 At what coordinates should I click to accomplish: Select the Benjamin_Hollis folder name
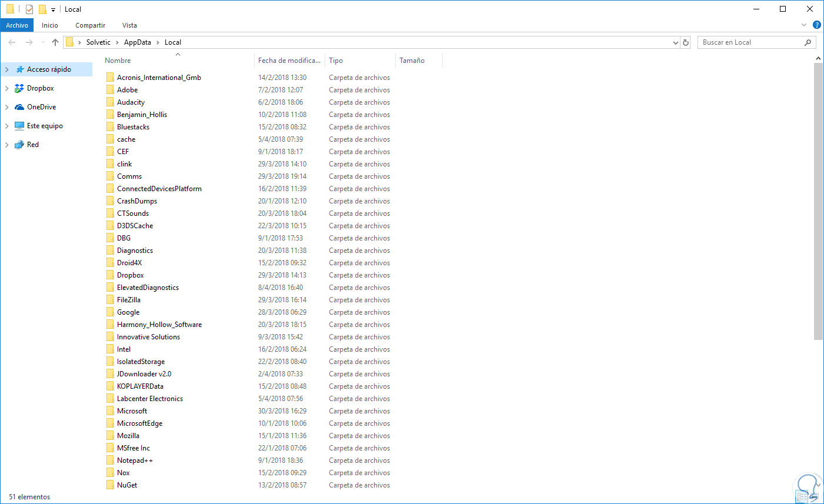(142, 115)
